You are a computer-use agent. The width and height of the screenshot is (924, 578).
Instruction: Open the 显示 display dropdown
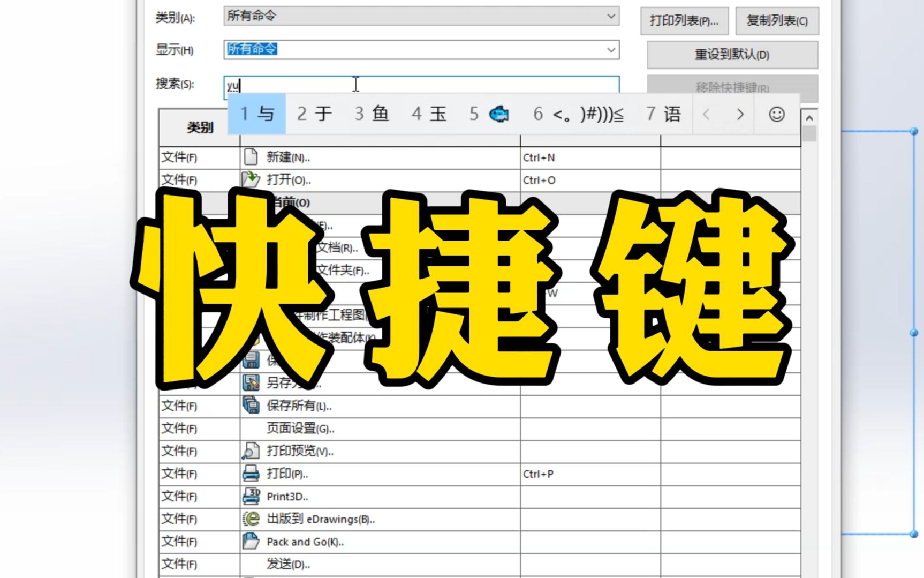coord(421,50)
